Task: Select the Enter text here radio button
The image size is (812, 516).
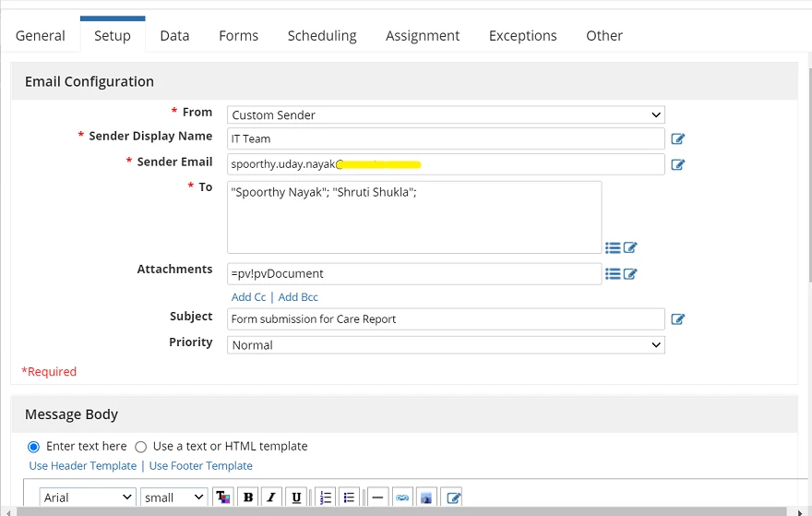Action: click(x=33, y=447)
